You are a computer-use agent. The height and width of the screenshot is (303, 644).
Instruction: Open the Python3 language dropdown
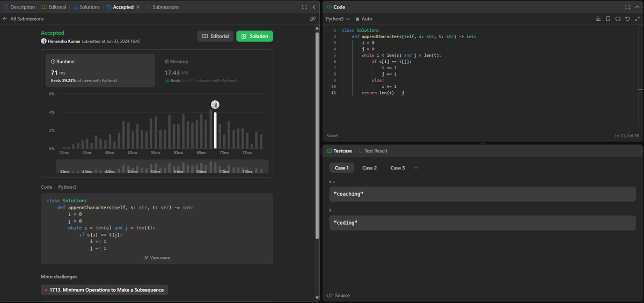(x=338, y=19)
